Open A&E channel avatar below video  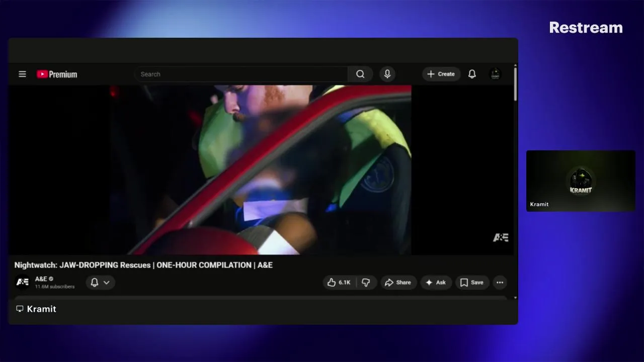coord(23,282)
